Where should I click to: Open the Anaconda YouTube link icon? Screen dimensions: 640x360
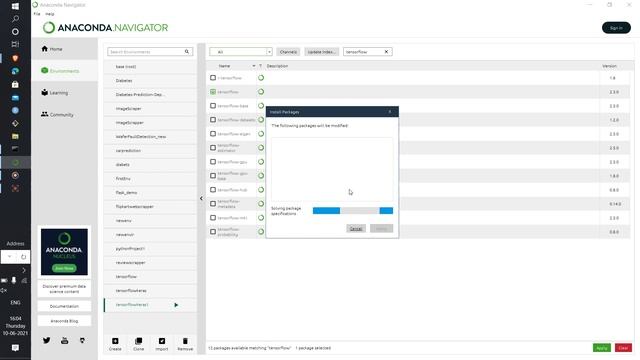point(64,340)
